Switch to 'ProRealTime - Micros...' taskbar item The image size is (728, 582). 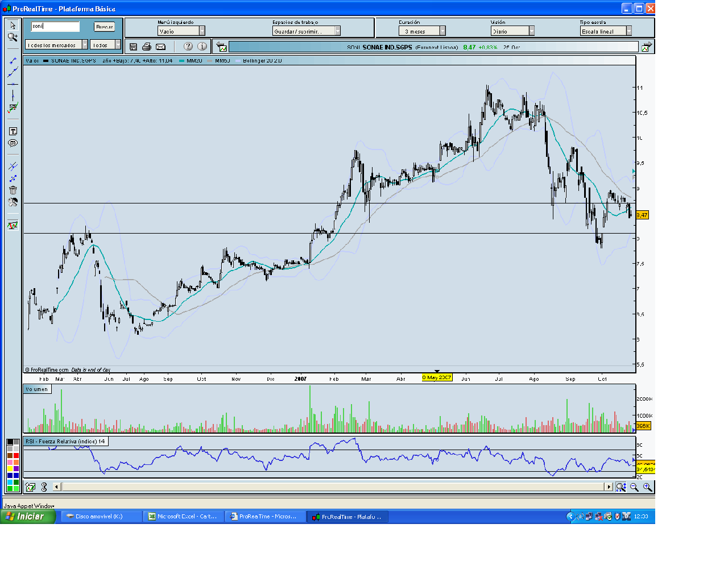coord(266,517)
